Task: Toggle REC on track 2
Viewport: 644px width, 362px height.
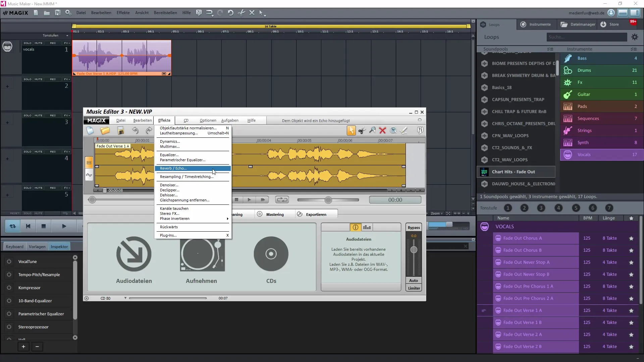Action: [53, 79]
